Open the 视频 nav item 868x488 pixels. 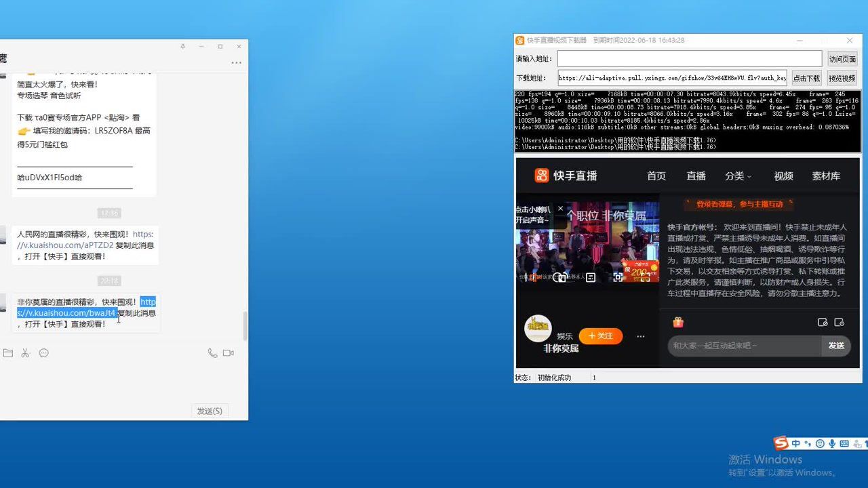(784, 176)
